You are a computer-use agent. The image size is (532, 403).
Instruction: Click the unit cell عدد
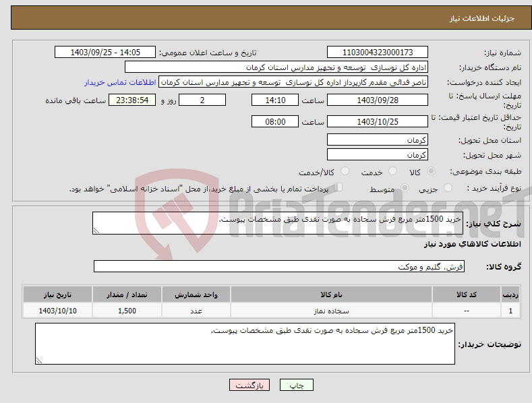(196, 311)
